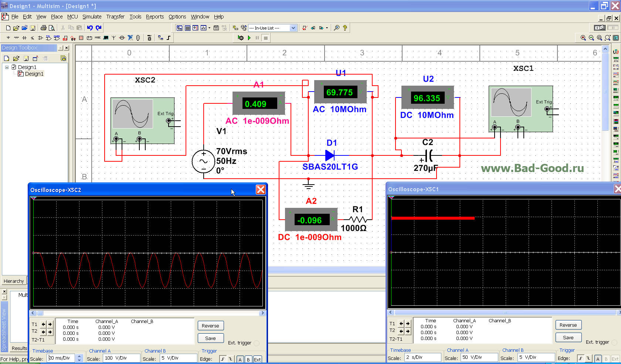Viewport: 621px width, 364px height.
Task: Click XSC2 horizontal scrollbar right arrow
Action: [x=262, y=313]
